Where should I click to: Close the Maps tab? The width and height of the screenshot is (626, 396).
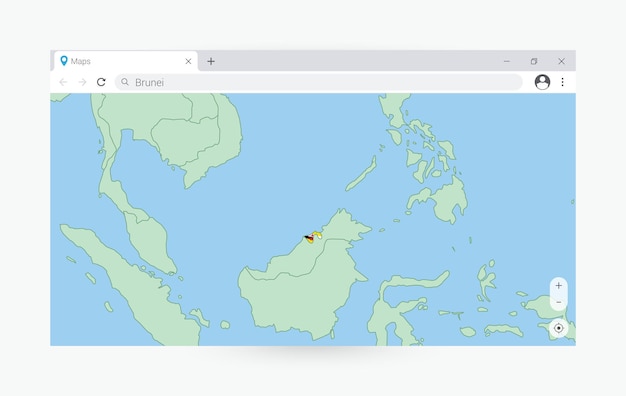coord(188,61)
